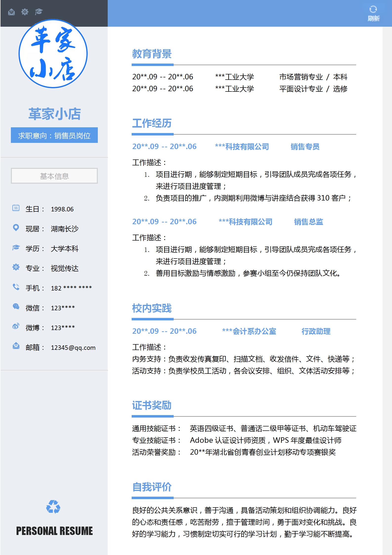Click the job title 行政助理
392x555 pixels.
click(x=316, y=331)
